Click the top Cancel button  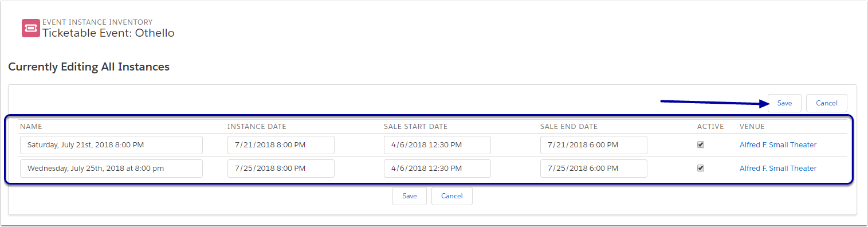coord(827,103)
